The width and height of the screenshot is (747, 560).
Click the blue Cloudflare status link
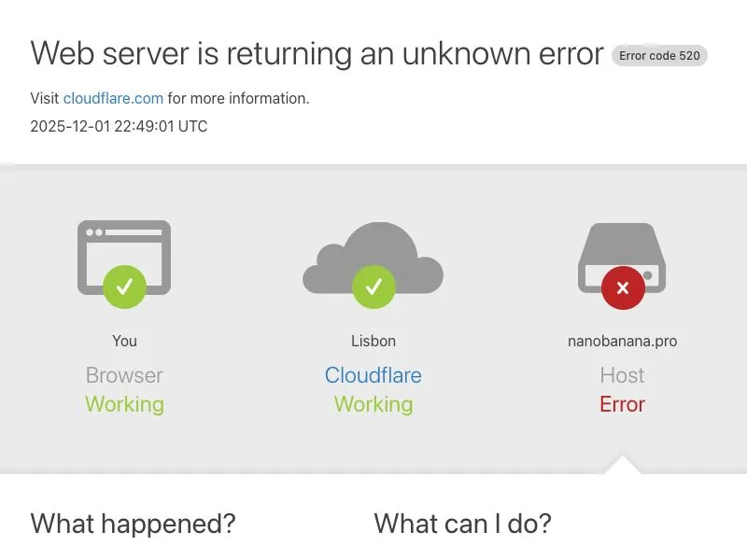pyautogui.click(x=373, y=375)
